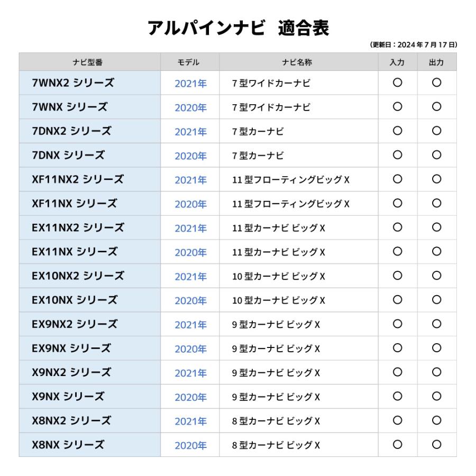Click the ナビ型番 column header

point(89,62)
